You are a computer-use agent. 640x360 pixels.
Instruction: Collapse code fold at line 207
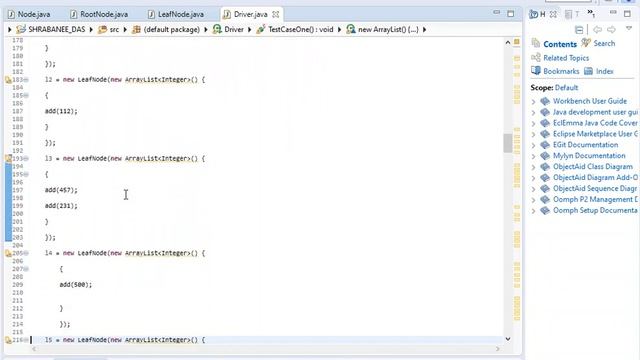point(26,269)
